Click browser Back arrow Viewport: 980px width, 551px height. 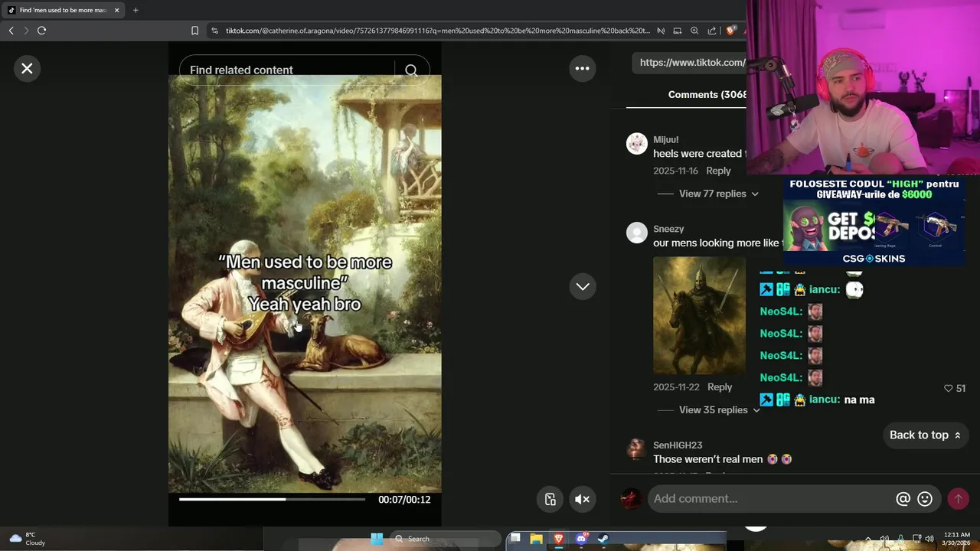(11, 31)
